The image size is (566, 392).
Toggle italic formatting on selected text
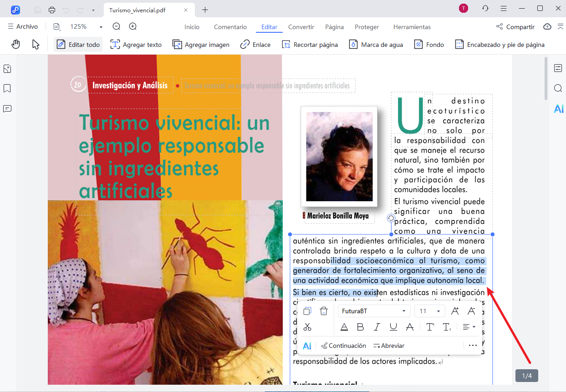coord(377,327)
